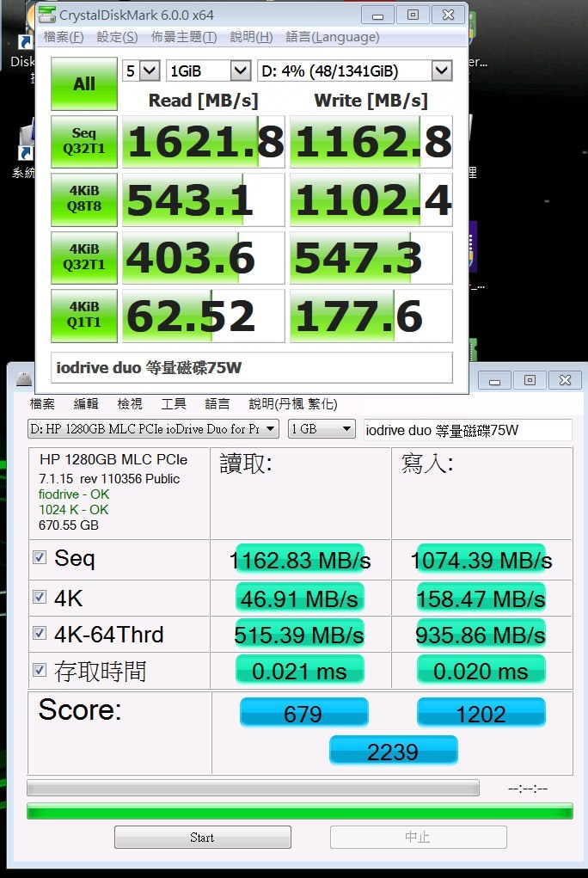Screen dimensions: 588x878
Task: Toggle the 4K-64Thrd test checkbox
Action: [40, 633]
